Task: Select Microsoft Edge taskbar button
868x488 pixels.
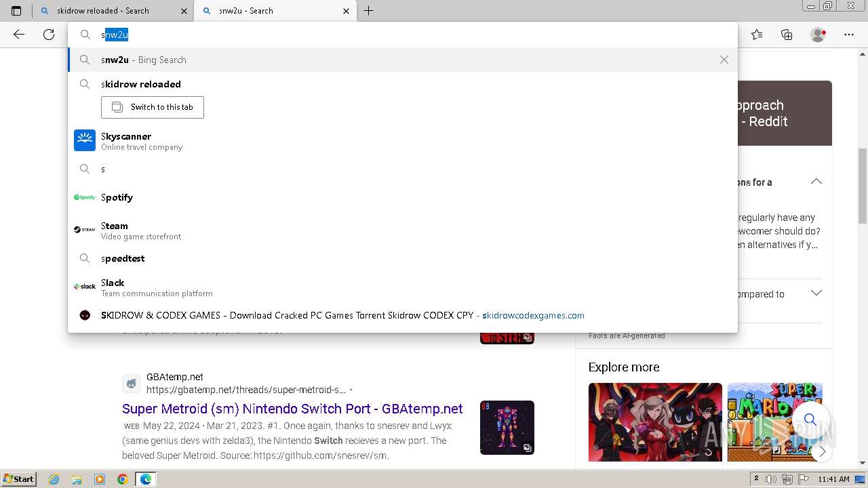Action: (x=146, y=479)
